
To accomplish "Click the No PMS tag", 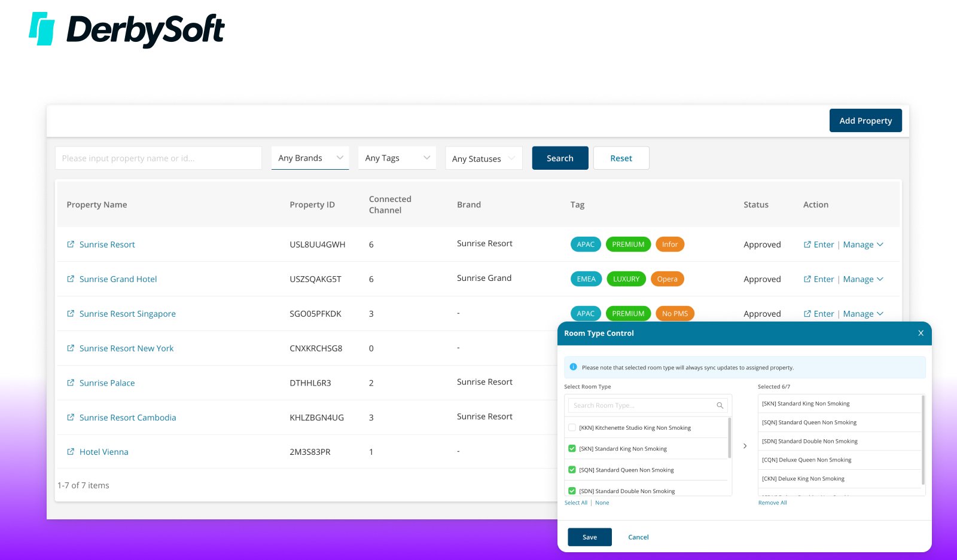I will point(675,314).
